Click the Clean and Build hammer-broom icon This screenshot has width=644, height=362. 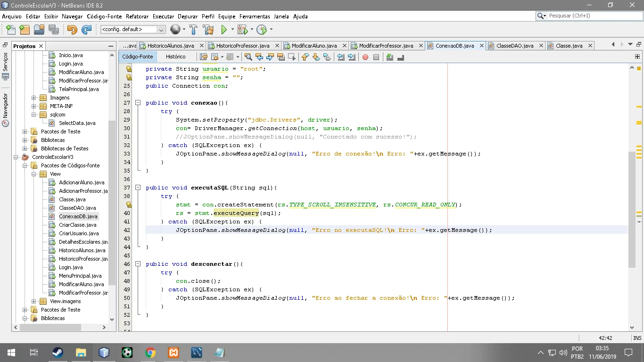click(208, 30)
